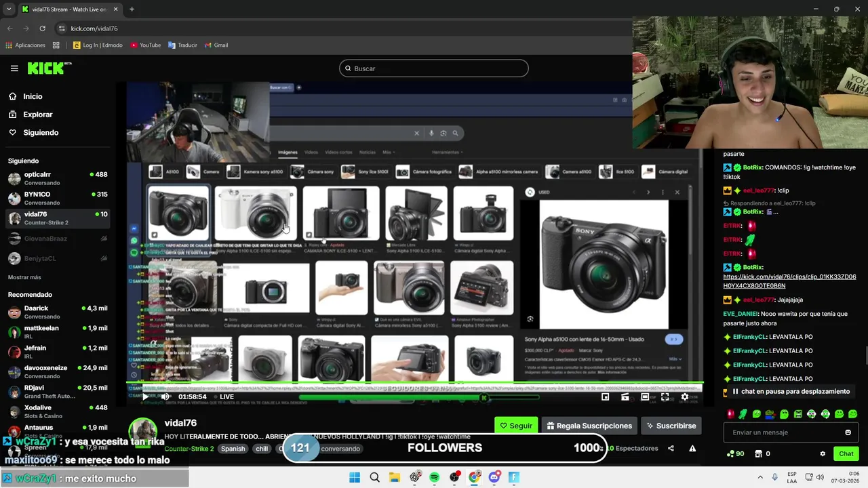Click the Seguir follow button
Image resolution: width=868 pixels, height=488 pixels.
click(x=516, y=426)
